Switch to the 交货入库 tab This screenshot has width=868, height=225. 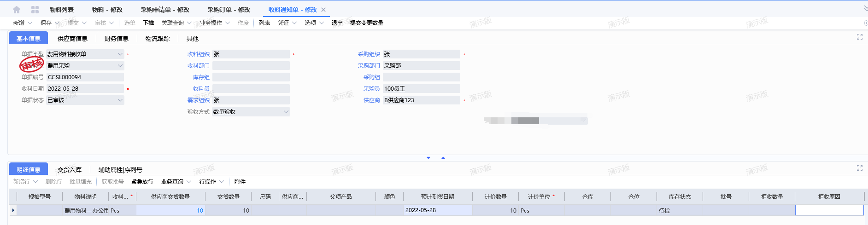(x=70, y=170)
